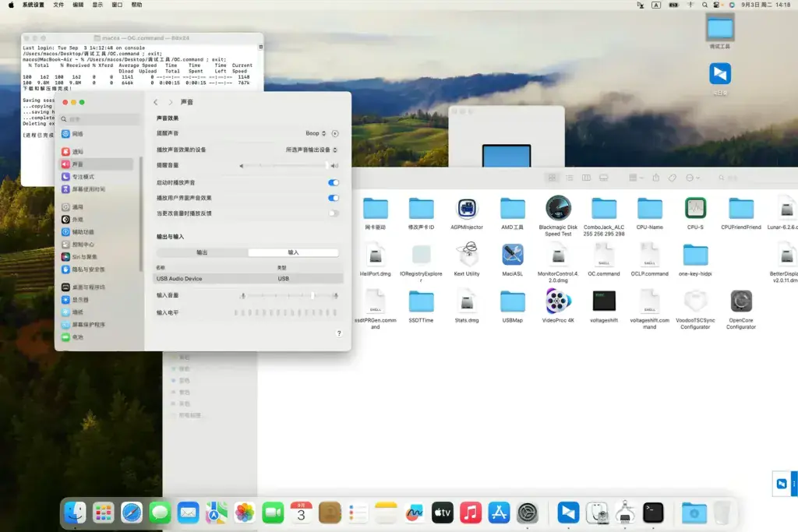Viewport: 798px width, 532px height.
Task: Switch Finder to list view
Action: coord(570,178)
